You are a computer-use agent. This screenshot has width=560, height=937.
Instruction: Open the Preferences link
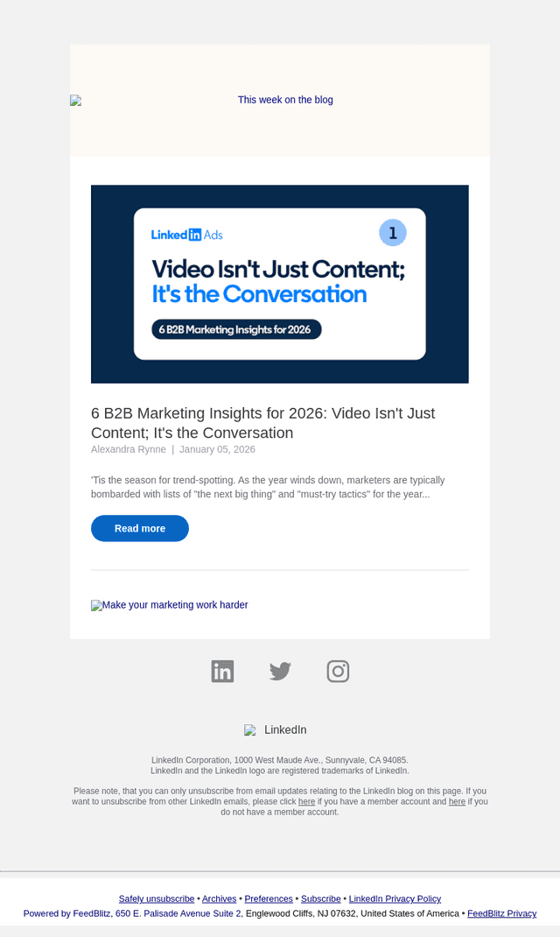(269, 898)
